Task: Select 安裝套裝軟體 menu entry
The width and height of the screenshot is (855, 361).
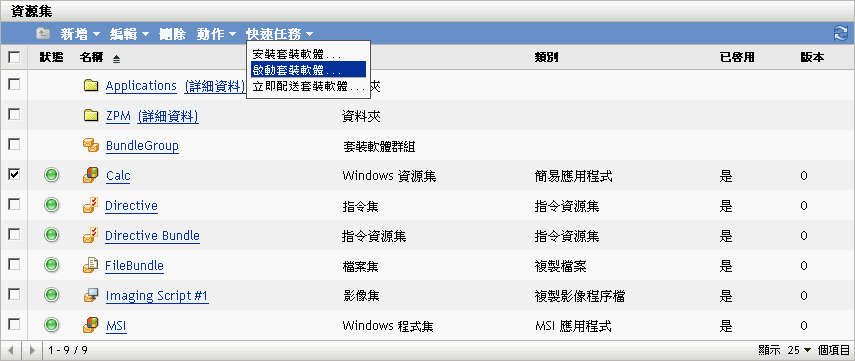Action: pos(309,55)
